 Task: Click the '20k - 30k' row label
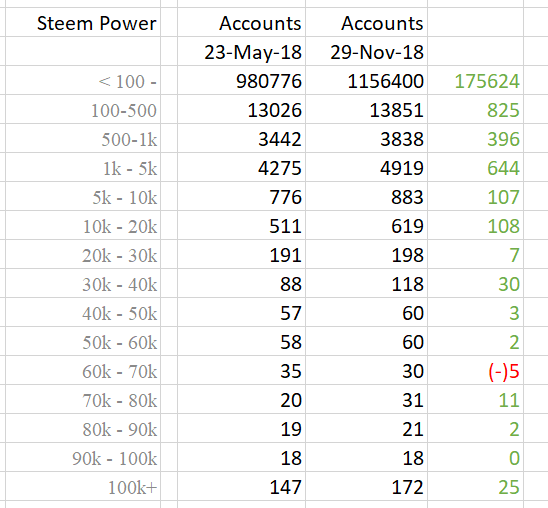pos(120,255)
